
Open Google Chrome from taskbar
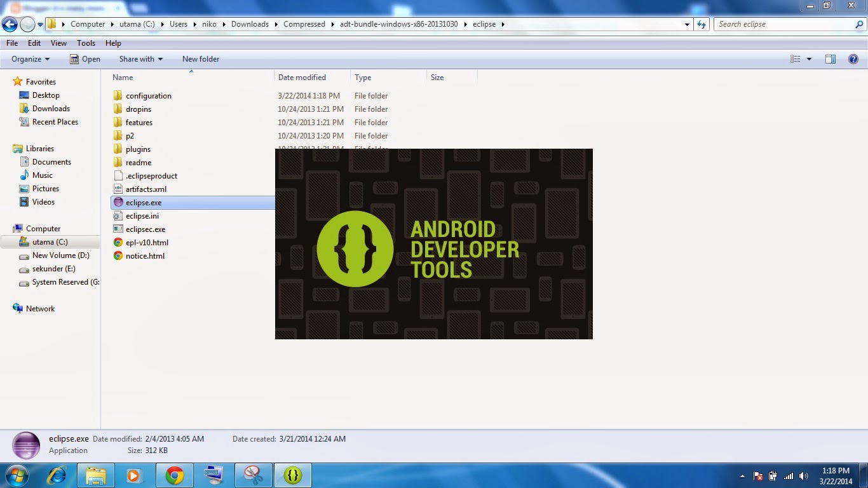(x=175, y=475)
